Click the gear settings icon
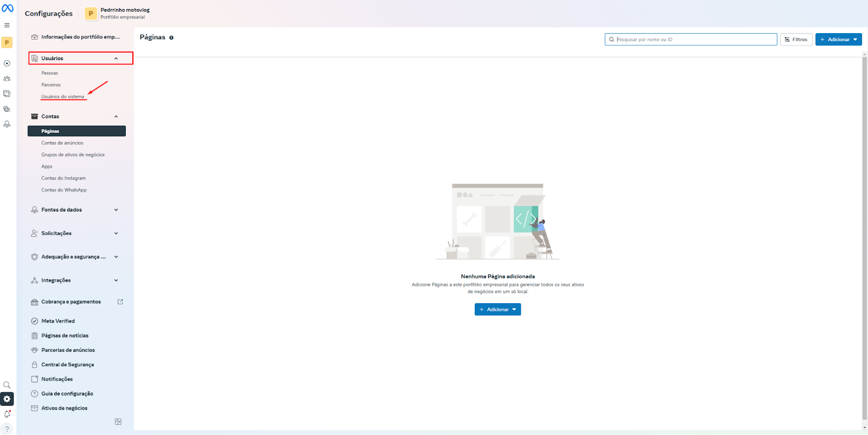 [x=7, y=399]
